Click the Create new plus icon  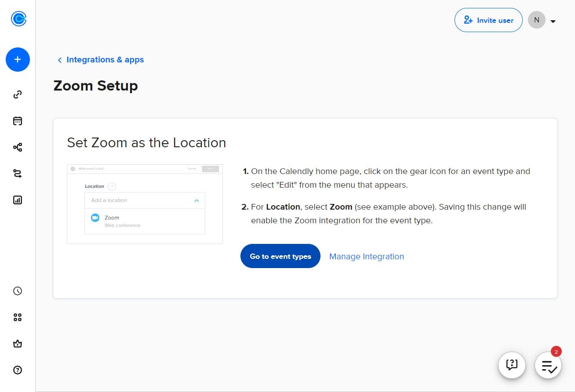18,59
